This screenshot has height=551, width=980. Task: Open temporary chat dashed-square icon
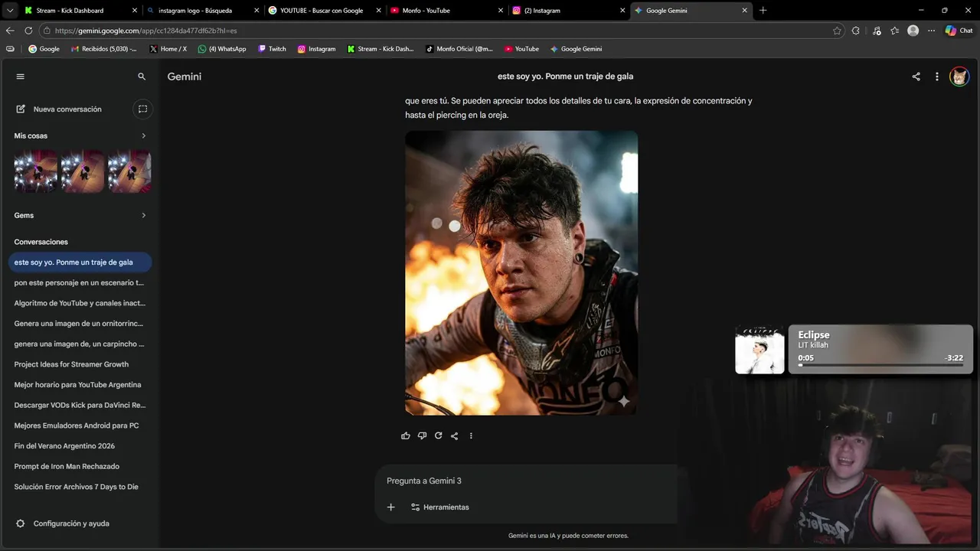pos(142,109)
